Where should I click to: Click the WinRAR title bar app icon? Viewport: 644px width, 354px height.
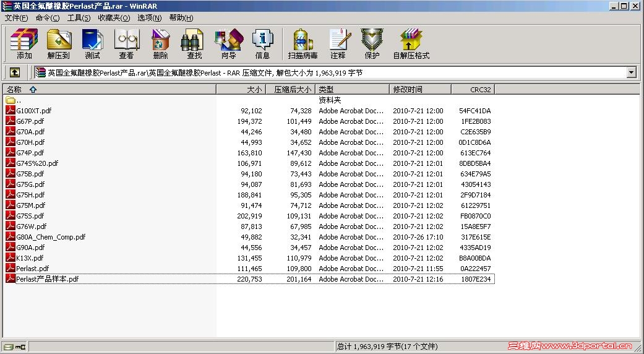click(7, 6)
